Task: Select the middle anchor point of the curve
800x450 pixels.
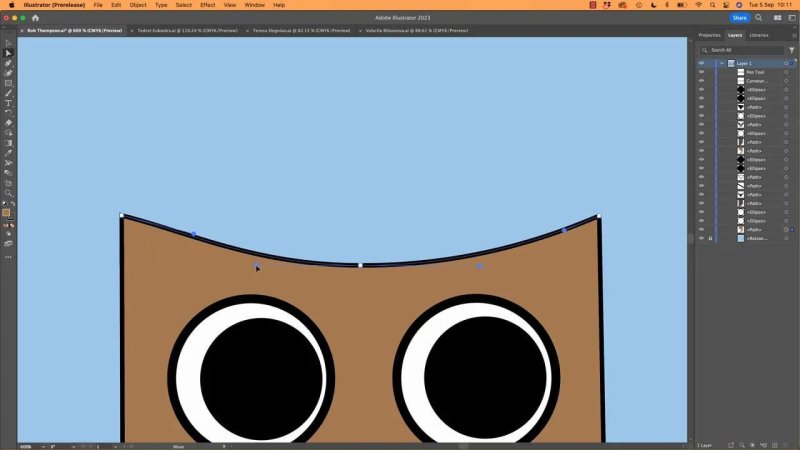Action: [360, 265]
